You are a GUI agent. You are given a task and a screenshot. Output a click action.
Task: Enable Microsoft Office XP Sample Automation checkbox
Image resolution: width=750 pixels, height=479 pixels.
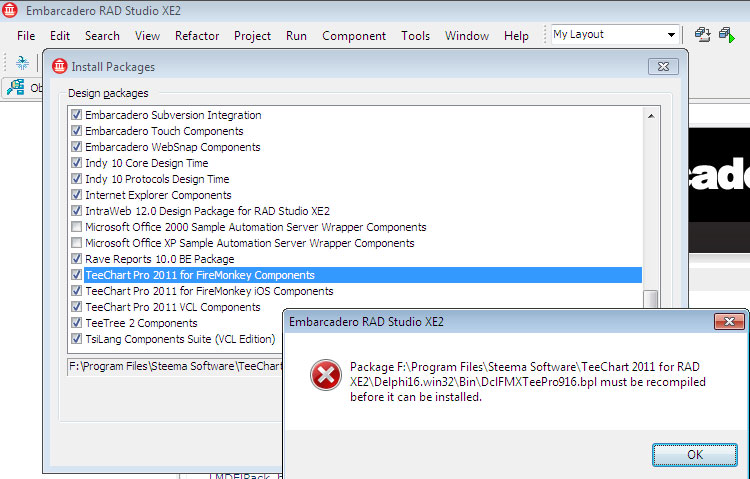76,243
